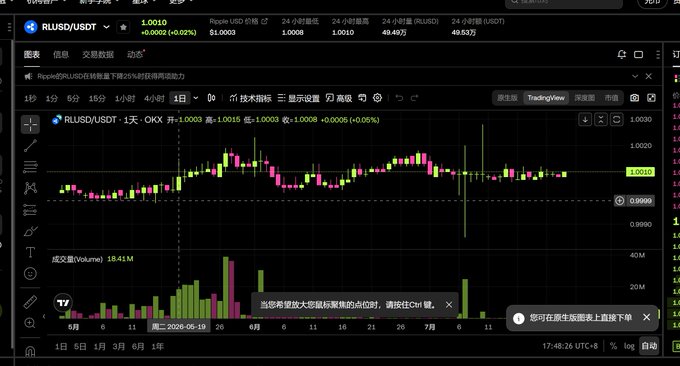Viewport: 680px width, 366px height.
Task: Toggle fullscreen chart mode
Action: pos(651,98)
